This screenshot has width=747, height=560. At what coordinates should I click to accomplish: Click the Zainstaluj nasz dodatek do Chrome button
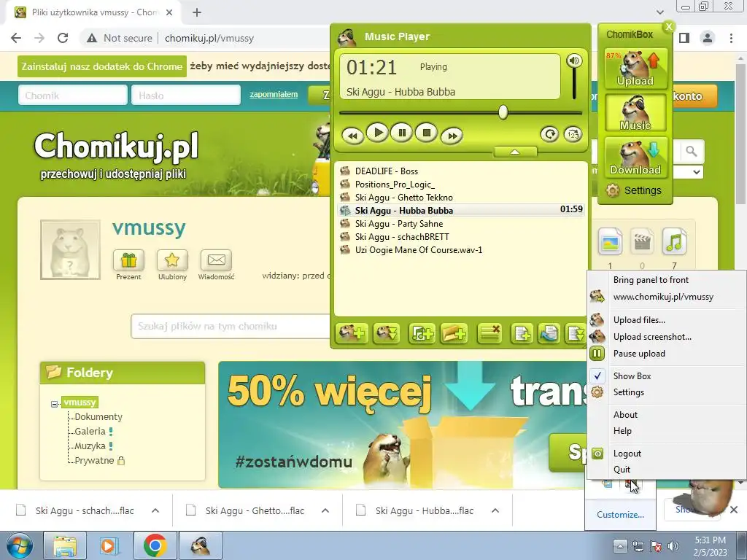102,66
